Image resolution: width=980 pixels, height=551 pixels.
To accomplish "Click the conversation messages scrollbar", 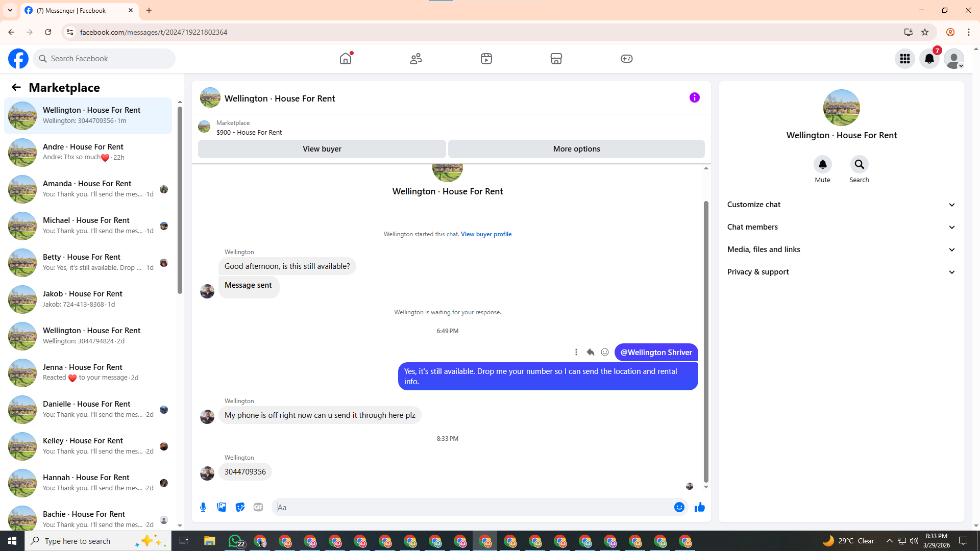I will point(706,341).
